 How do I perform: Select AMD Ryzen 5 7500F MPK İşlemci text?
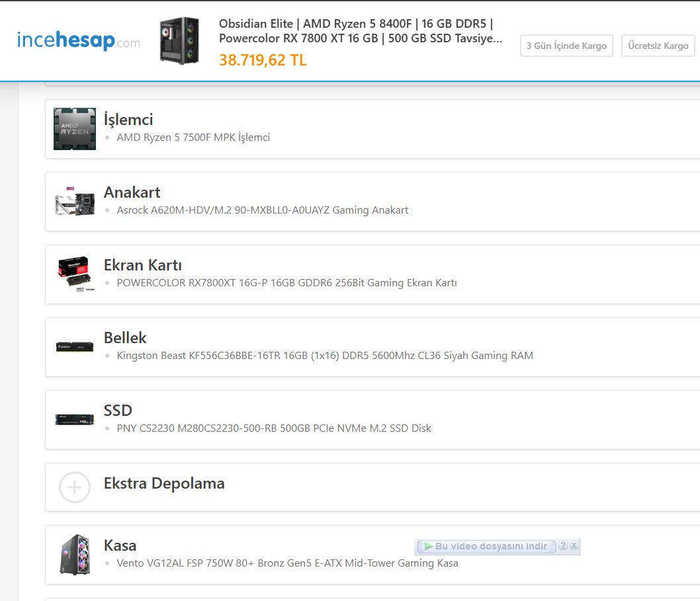coord(193,138)
